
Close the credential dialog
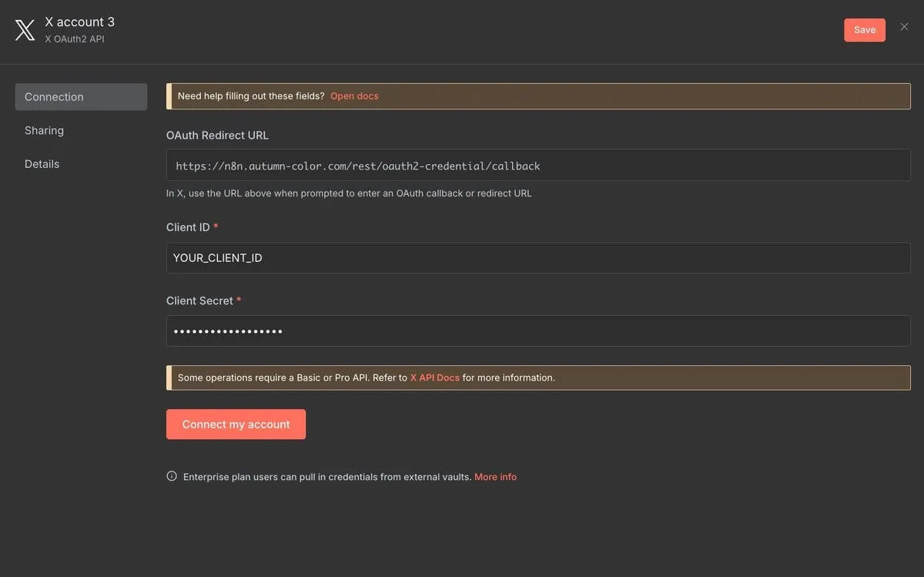pos(904,28)
